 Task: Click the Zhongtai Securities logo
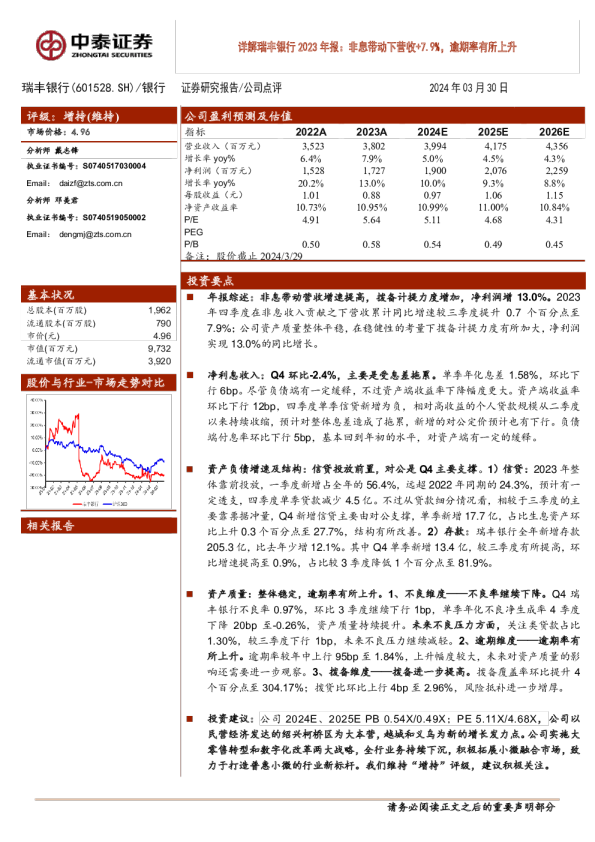[x=94, y=45]
